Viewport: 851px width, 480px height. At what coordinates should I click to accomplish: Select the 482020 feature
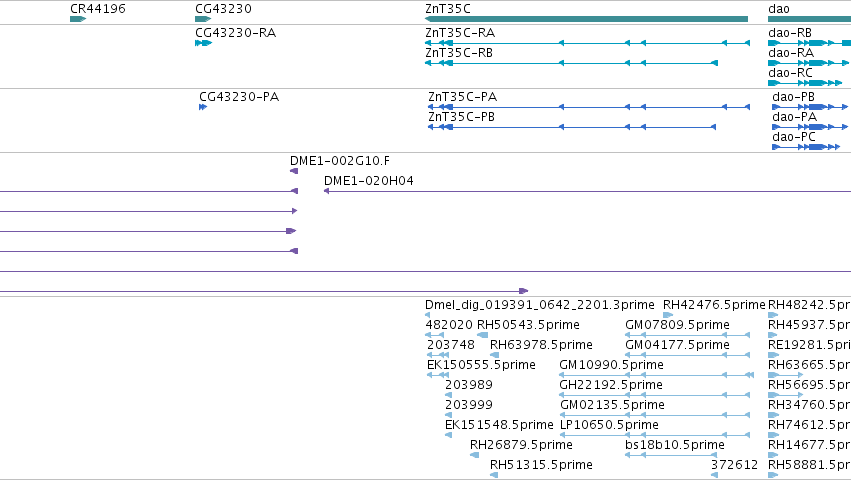(449, 325)
